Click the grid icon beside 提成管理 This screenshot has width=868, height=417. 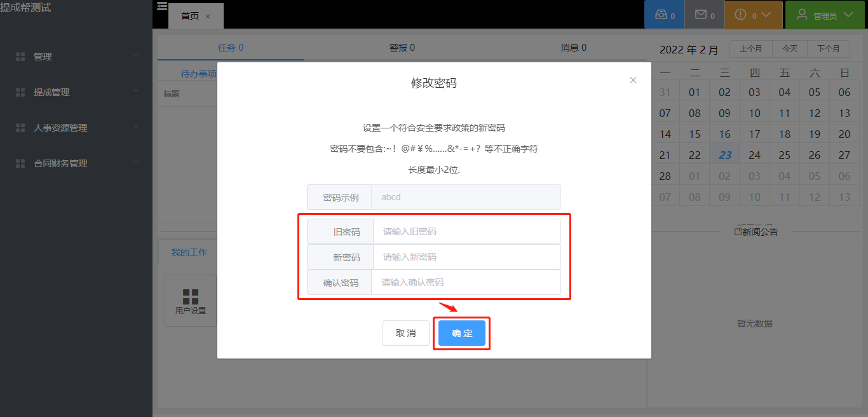click(x=20, y=92)
